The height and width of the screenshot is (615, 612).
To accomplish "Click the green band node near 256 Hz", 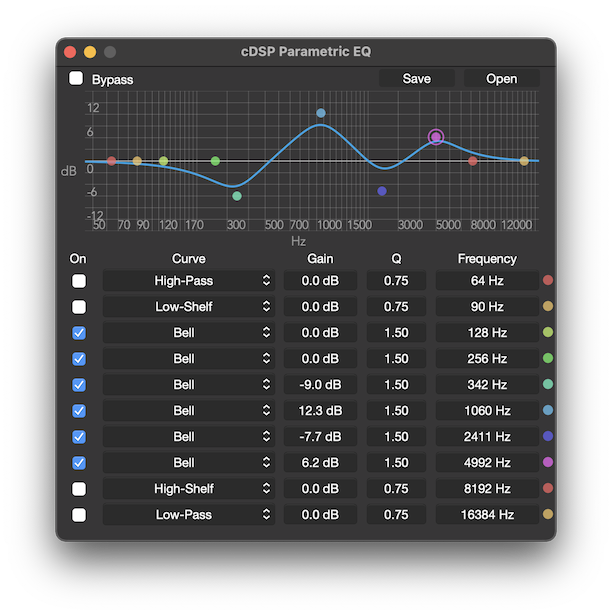I will (x=215, y=161).
